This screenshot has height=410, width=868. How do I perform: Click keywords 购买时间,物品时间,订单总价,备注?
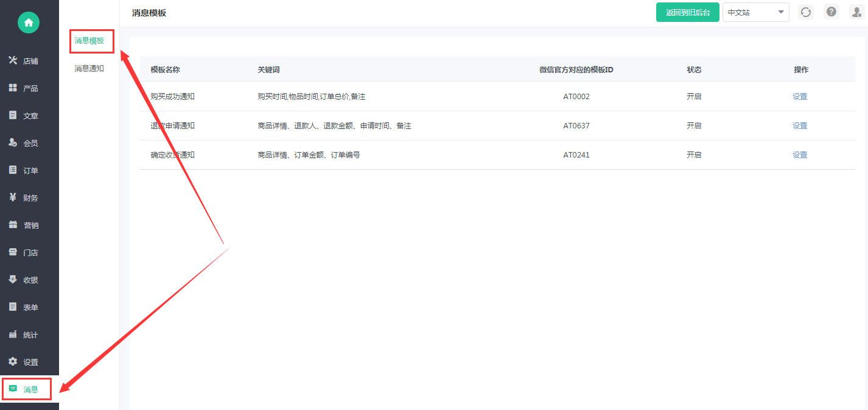[311, 96]
